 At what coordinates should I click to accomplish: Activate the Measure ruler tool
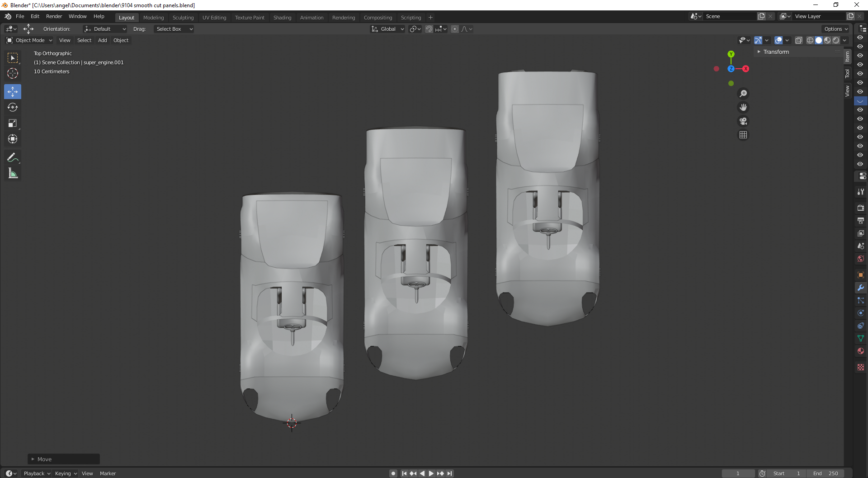[x=13, y=173]
